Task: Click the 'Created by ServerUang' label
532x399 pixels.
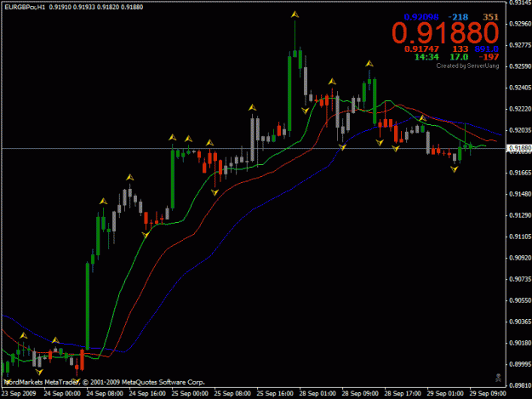Action: click(x=467, y=66)
